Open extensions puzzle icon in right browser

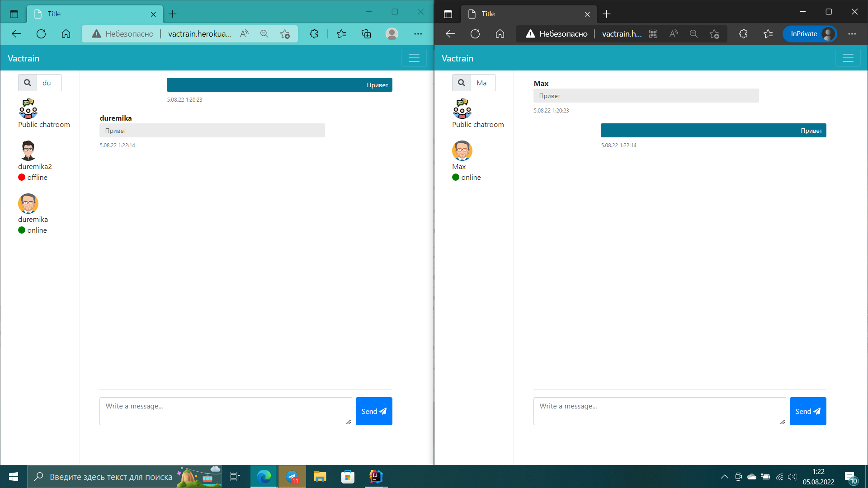pyautogui.click(x=743, y=34)
